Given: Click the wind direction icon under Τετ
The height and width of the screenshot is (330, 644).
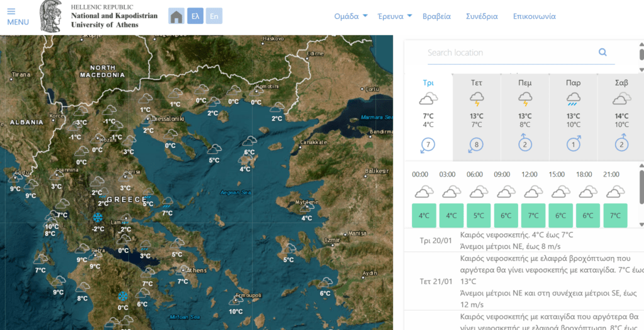Looking at the screenshot, I should (476, 146).
